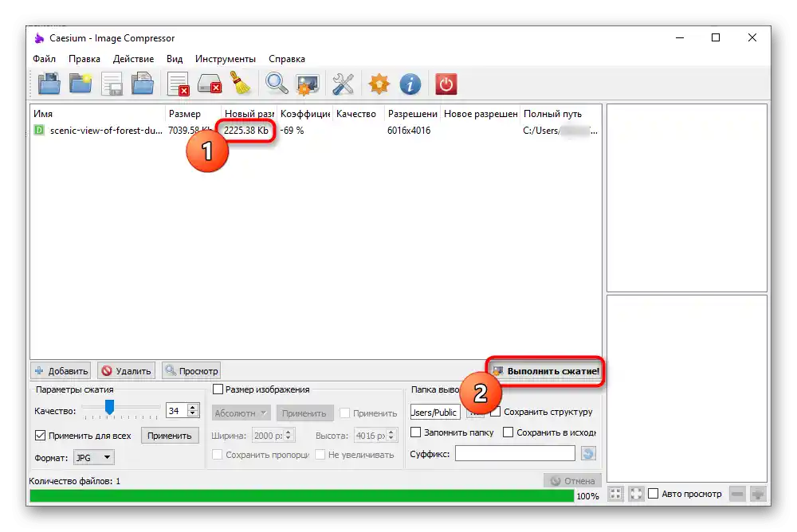
Task: Click the Качество quality slider handle
Action: click(109, 407)
